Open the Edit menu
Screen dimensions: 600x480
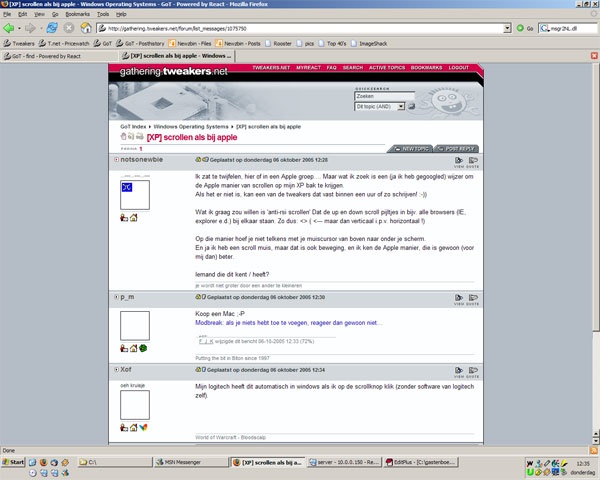(23, 14)
